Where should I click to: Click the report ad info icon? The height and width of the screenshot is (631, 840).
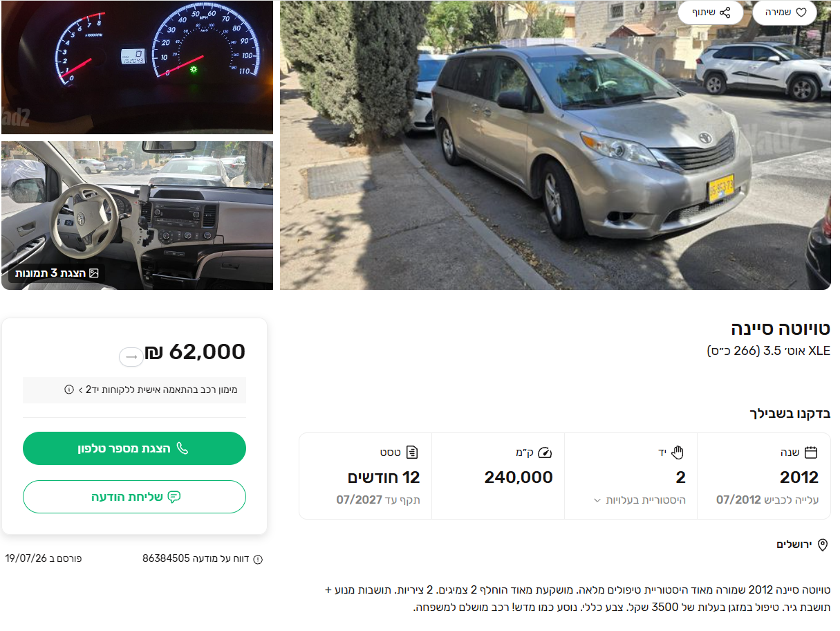(x=258, y=559)
